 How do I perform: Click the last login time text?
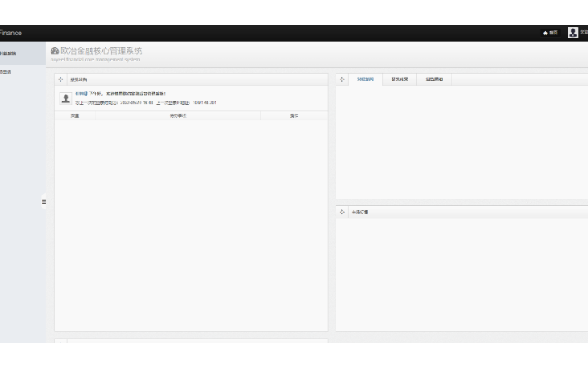pos(114,102)
